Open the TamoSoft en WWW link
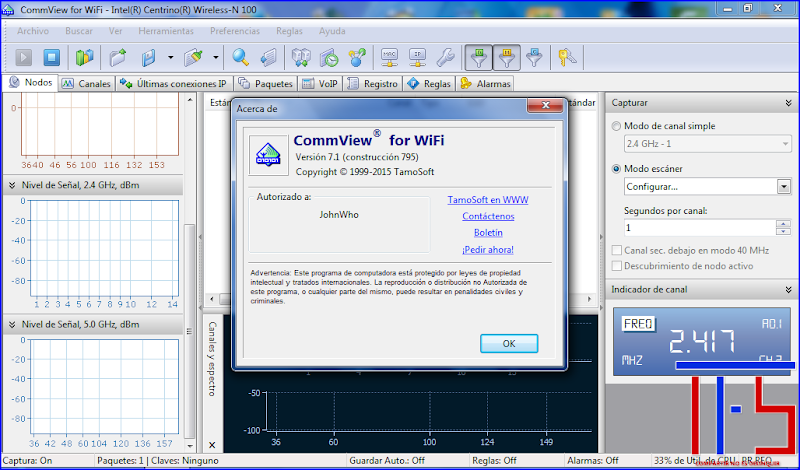 point(488,200)
